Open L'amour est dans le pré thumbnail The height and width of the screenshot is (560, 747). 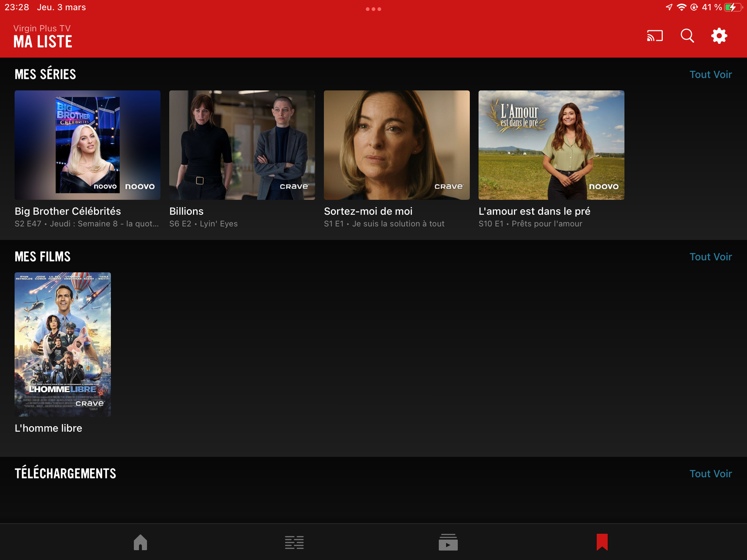(x=551, y=145)
